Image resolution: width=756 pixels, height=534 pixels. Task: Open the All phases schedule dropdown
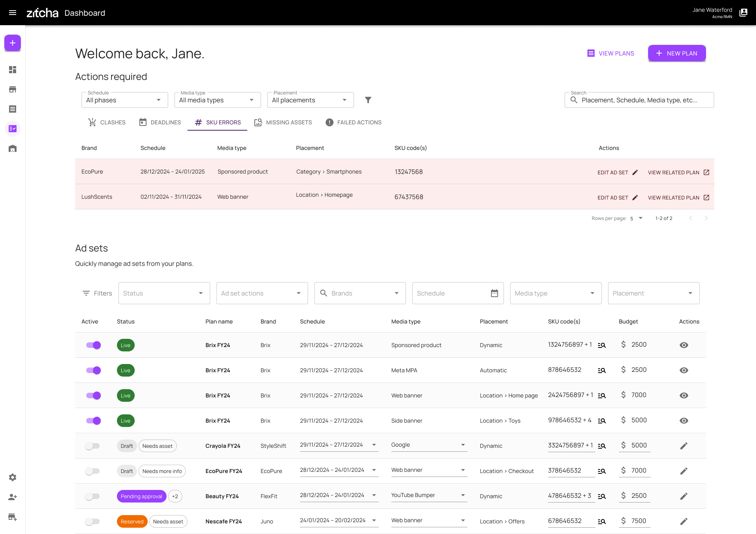coord(124,100)
